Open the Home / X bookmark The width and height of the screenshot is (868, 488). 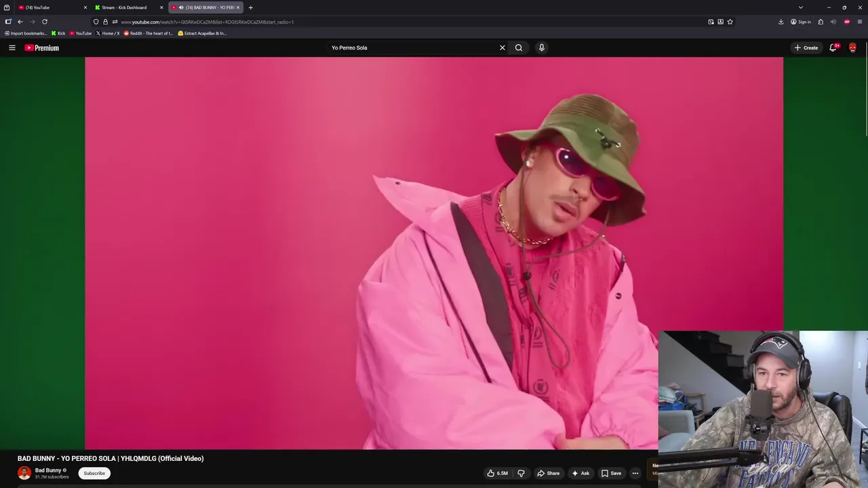point(108,33)
